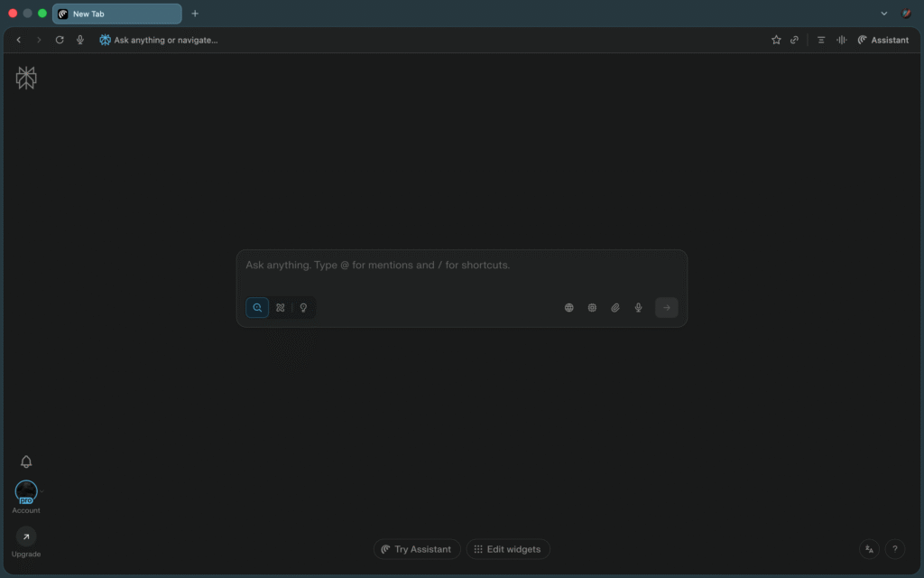Copy page link using chain icon

pos(795,40)
